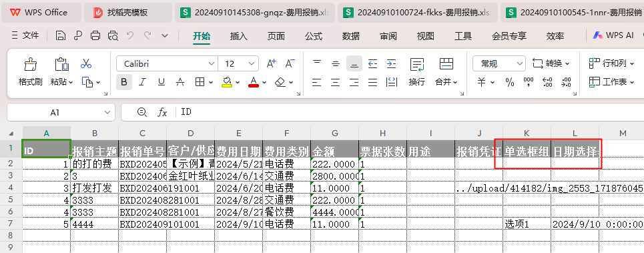Decrease font size with A- icon

290,63
